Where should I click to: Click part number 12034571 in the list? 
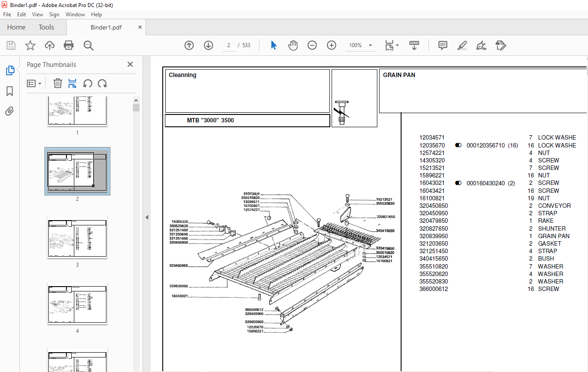click(x=432, y=138)
